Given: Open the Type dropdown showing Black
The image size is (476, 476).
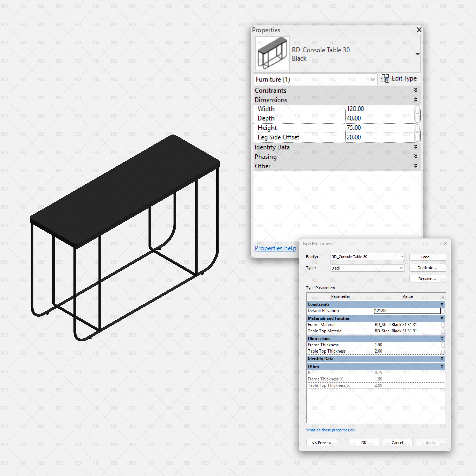Looking at the screenshot, I should (x=402, y=268).
